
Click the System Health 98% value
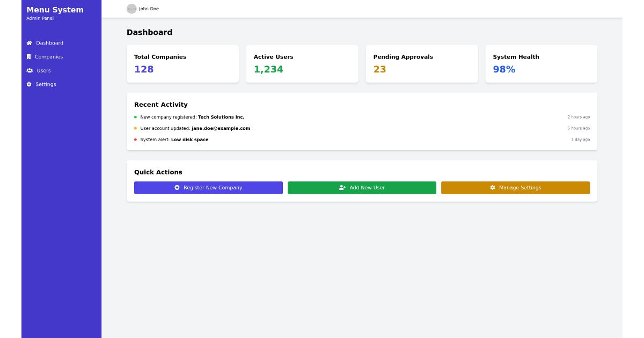coord(503,69)
